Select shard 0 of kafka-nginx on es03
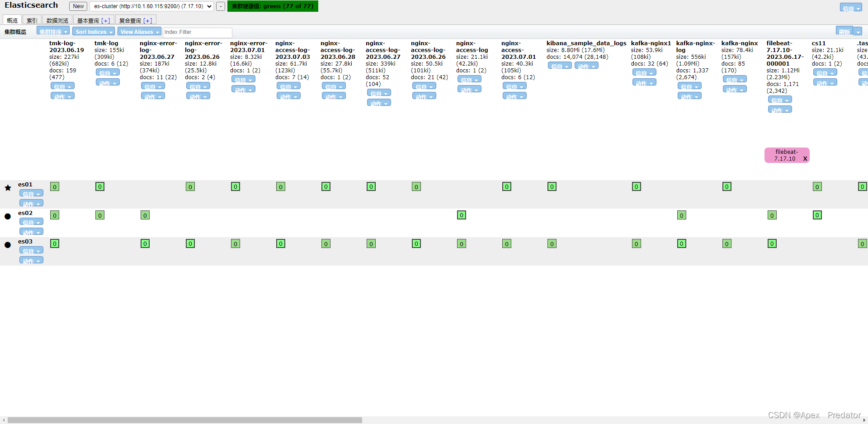The width and height of the screenshot is (868, 424). (727, 243)
